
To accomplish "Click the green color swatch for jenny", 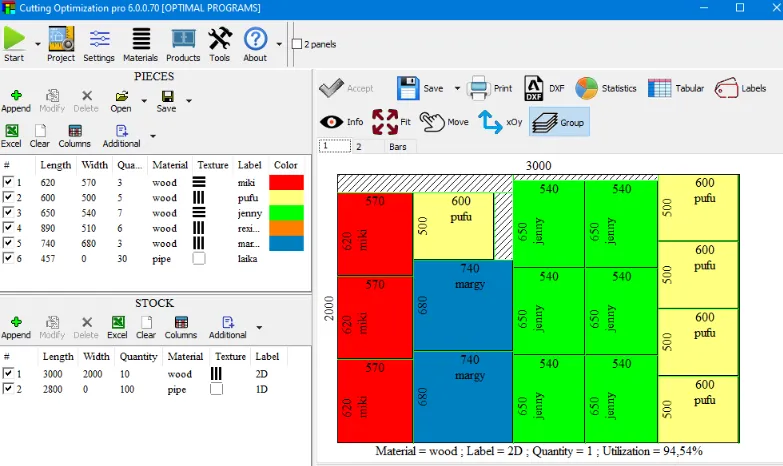I will tap(286, 213).
